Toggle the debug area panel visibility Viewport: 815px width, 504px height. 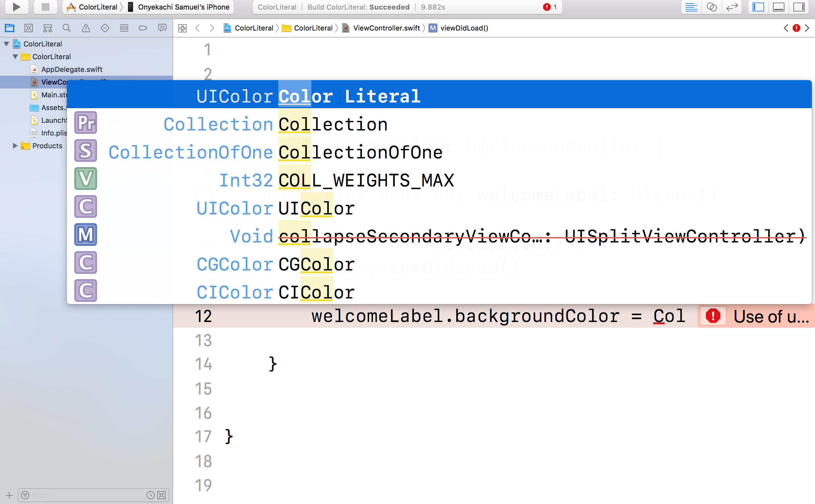(778, 7)
